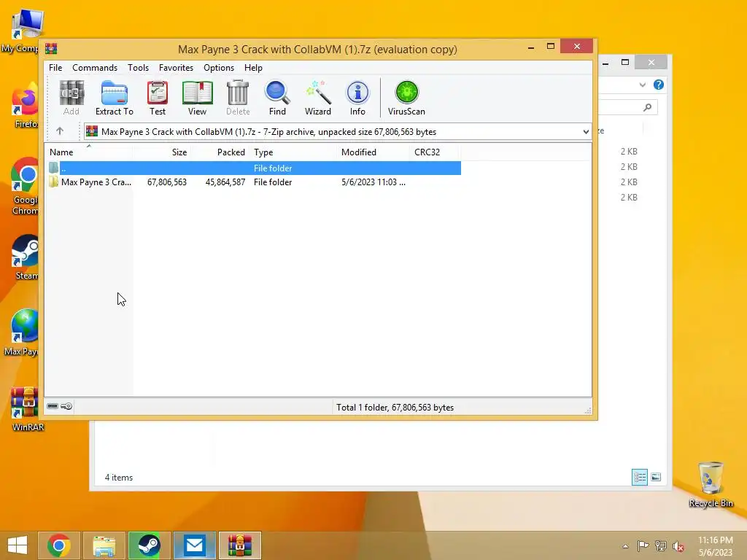Screen dimensions: 747x560
Task: Click the Delete trash can icon
Action: point(238,98)
